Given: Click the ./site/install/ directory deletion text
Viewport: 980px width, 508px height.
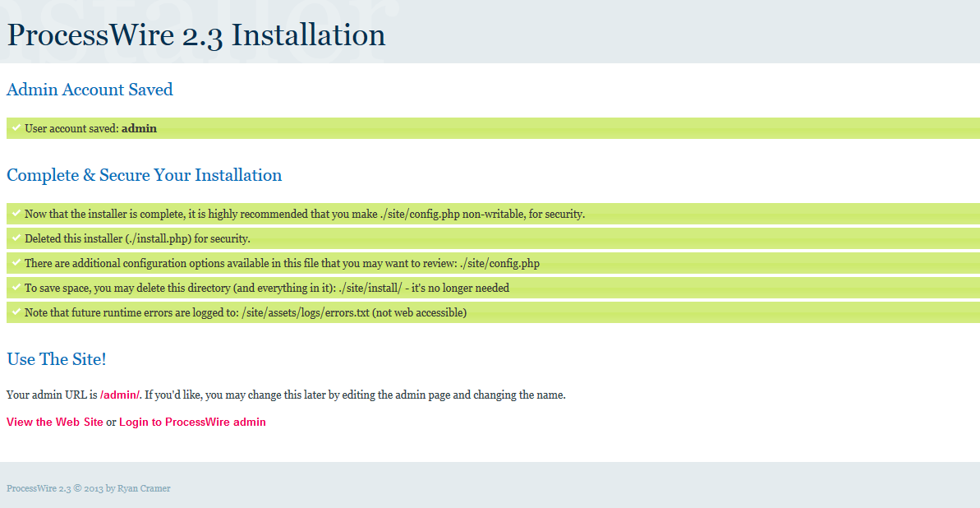Looking at the screenshot, I should point(266,288).
